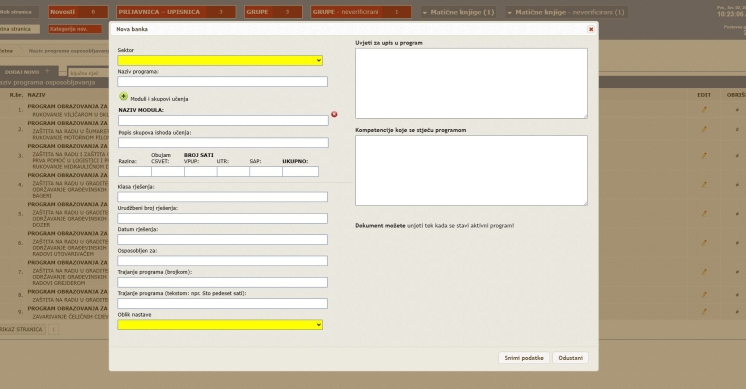Viewport: 746px width, 389px height.
Task: Click page 1 in the pagination bar
Action: pyautogui.click(x=53, y=329)
